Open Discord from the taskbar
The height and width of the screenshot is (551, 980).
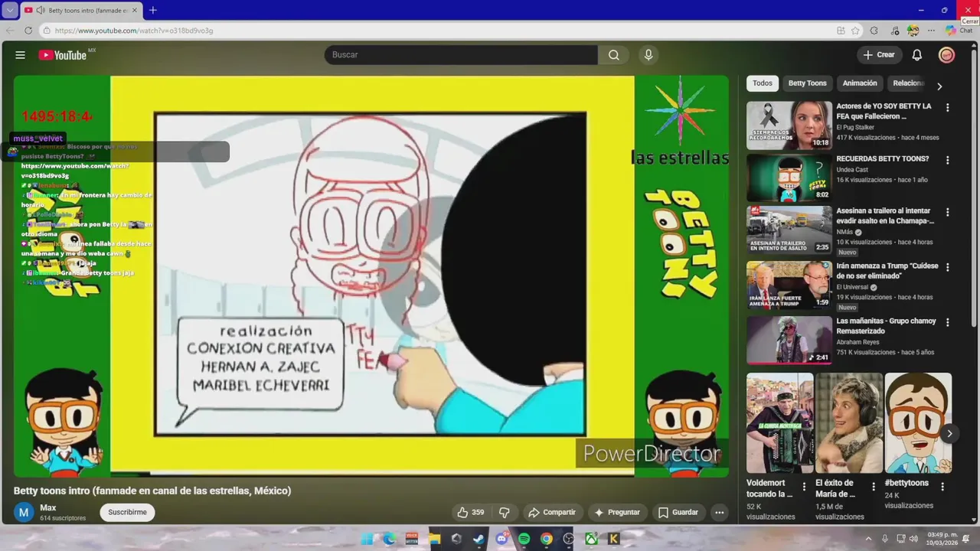[x=501, y=539]
